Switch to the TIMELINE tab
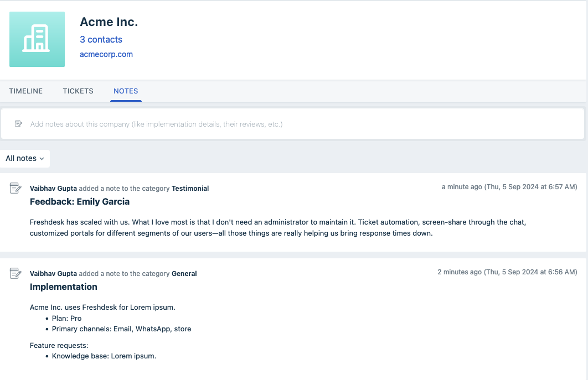 point(25,91)
